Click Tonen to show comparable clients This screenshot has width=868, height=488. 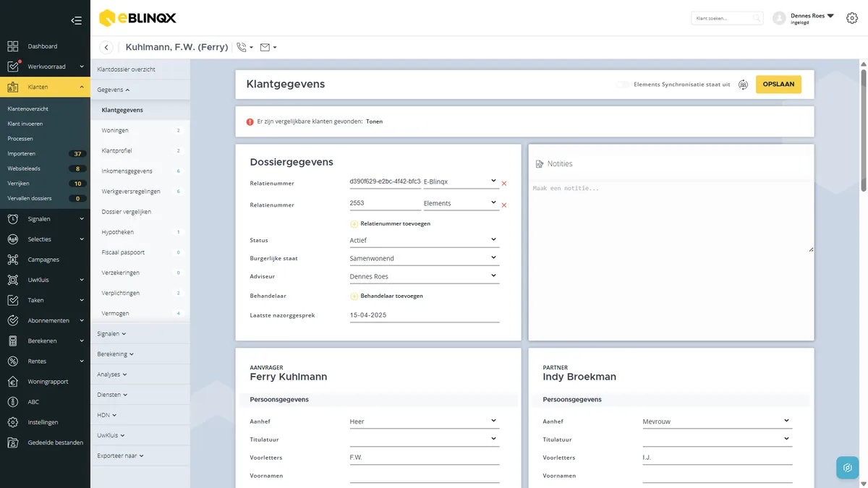(375, 121)
